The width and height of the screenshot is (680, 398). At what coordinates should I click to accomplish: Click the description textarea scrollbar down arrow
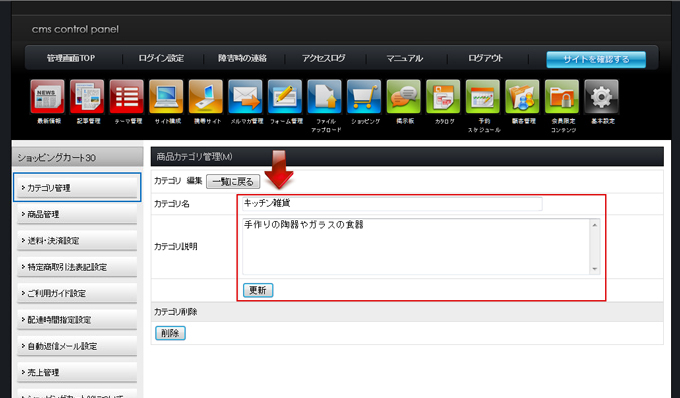click(595, 269)
